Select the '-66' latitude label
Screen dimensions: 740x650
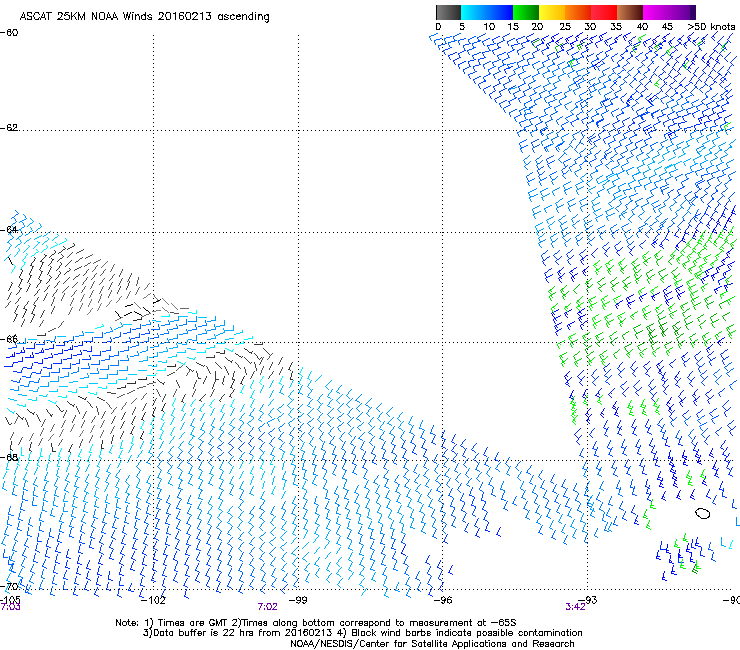9,339
